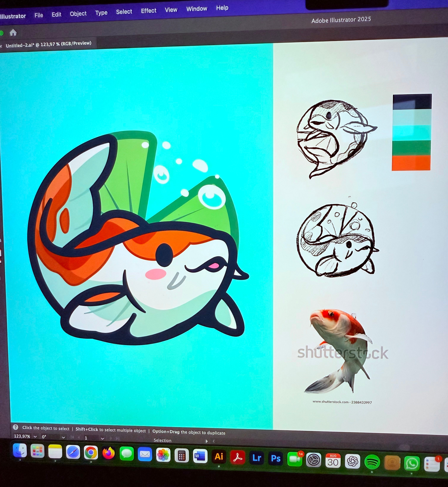
Task: Click the Illustrator Ai dock icon
Action: (219, 456)
